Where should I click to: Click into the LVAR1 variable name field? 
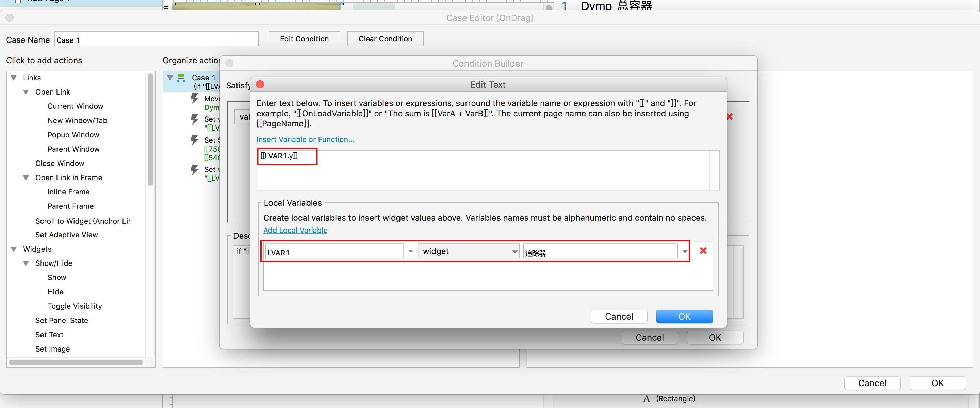[x=334, y=252]
